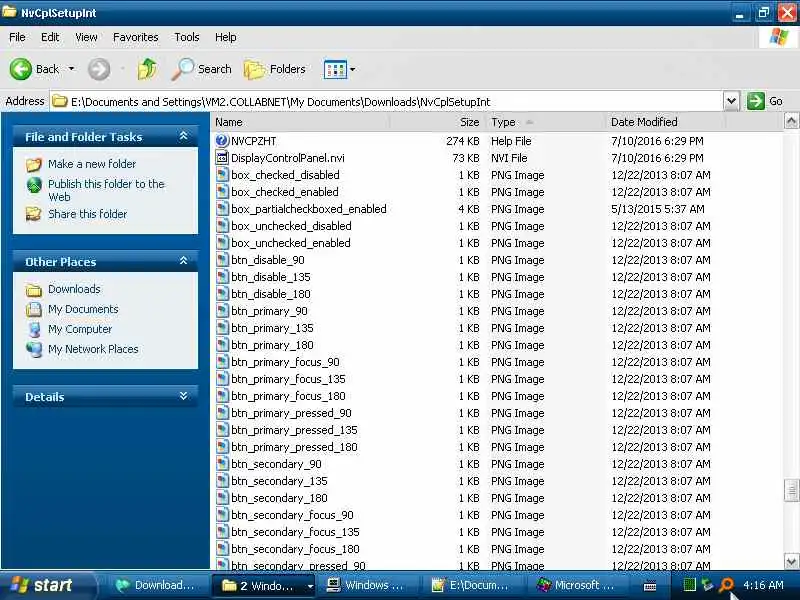Click the green Go arrow button

coord(756,101)
